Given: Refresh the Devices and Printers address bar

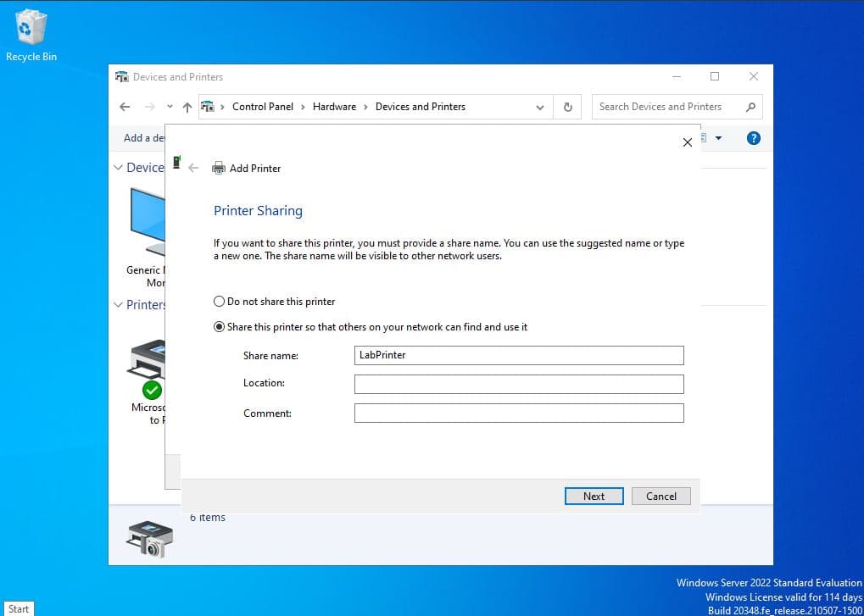Looking at the screenshot, I should pos(567,107).
